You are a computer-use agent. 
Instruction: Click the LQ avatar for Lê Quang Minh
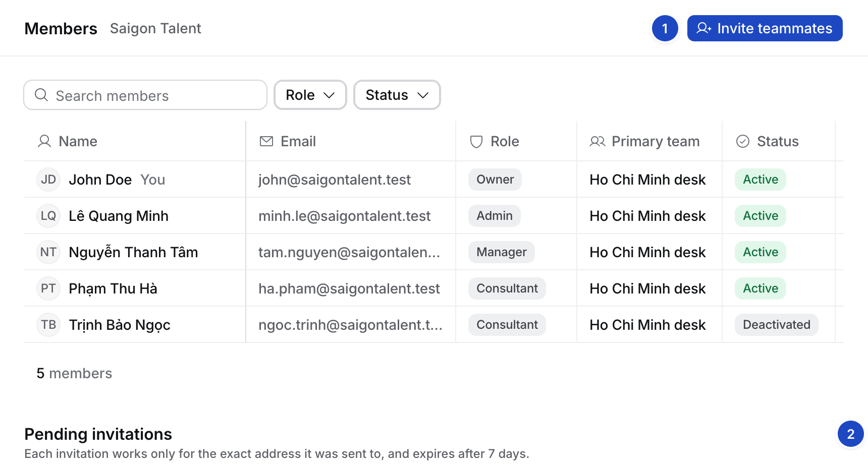tap(48, 216)
